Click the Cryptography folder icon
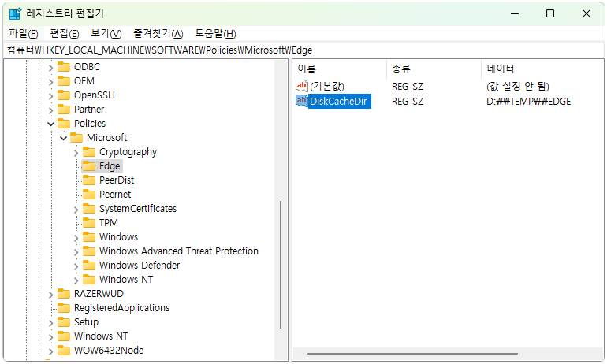The width and height of the screenshot is (607, 364). (x=89, y=151)
